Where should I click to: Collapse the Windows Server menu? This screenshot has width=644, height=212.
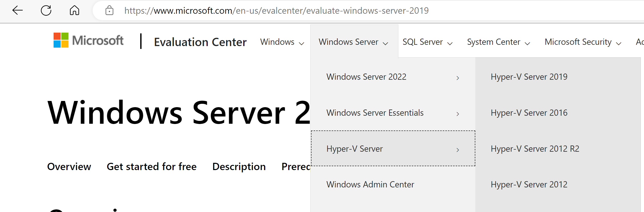coord(354,42)
